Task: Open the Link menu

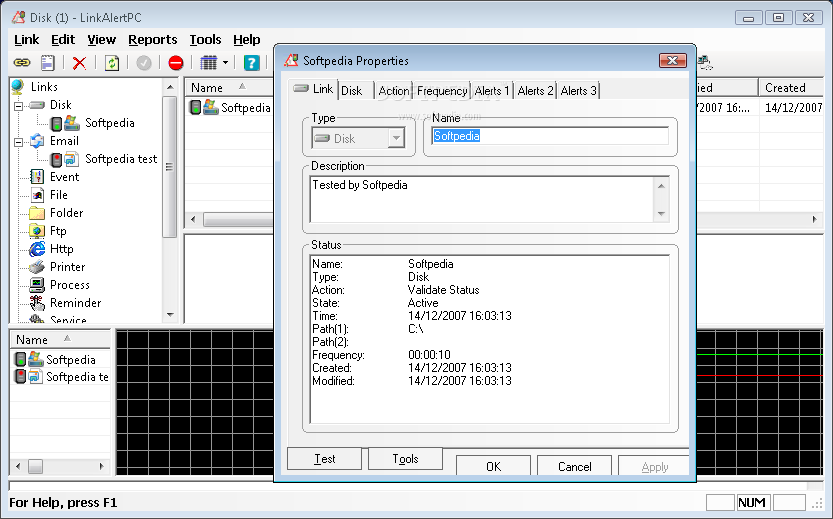Action: pos(27,40)
